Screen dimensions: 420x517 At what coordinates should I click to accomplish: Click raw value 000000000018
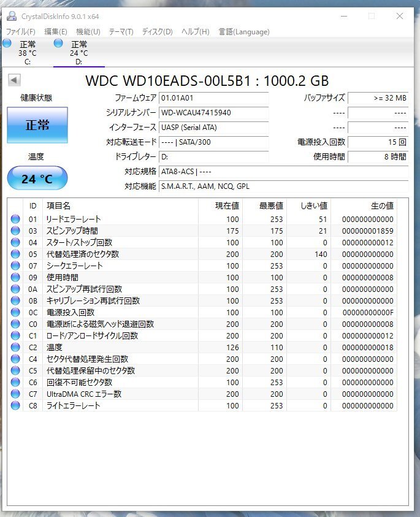[x=368, y=348]
